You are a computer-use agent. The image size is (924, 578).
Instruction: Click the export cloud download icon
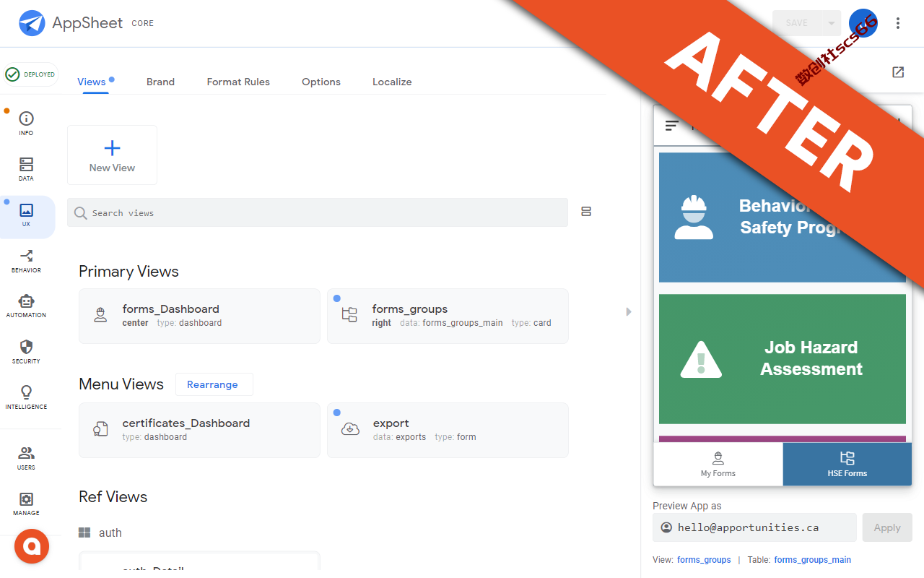(350, 429)
